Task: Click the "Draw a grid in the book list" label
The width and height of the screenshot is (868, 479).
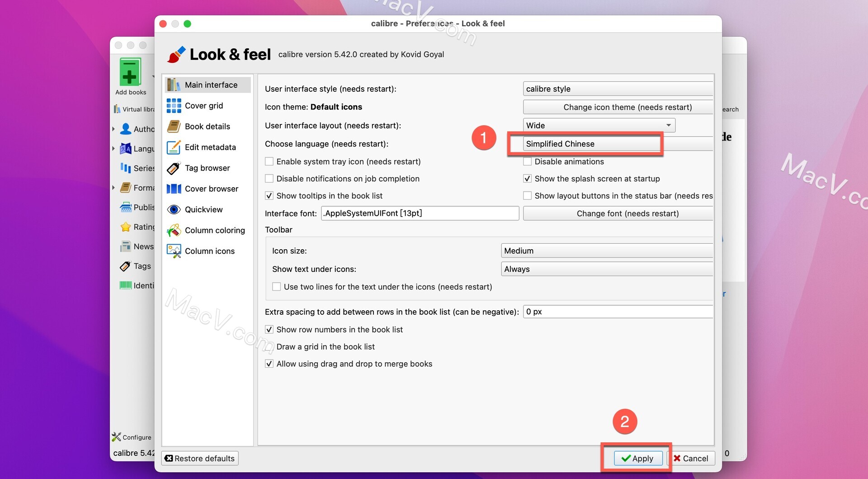Action: (325, 347)
